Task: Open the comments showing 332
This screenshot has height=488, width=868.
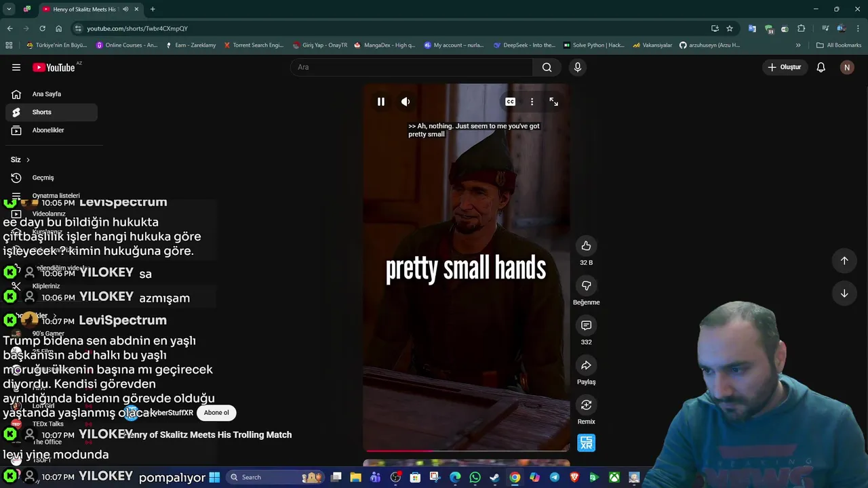Action: tap(587, 325)
